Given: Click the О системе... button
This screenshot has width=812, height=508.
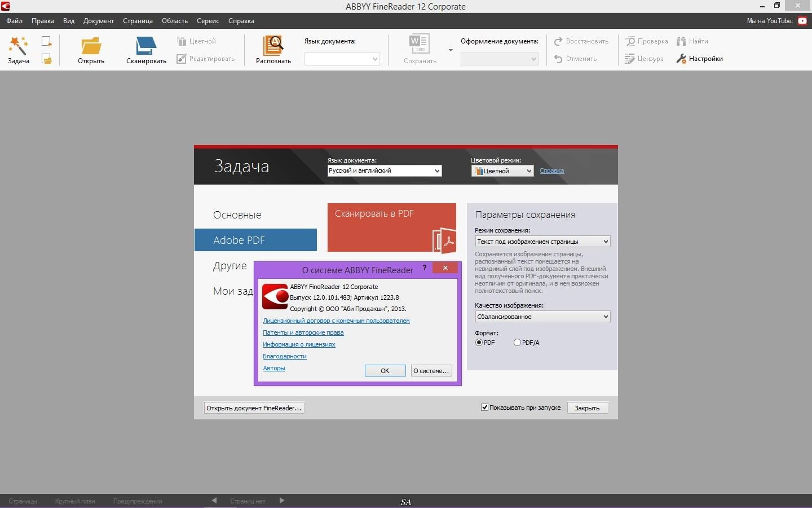Looking at the screenshot, I should click(x=431, y=371).
